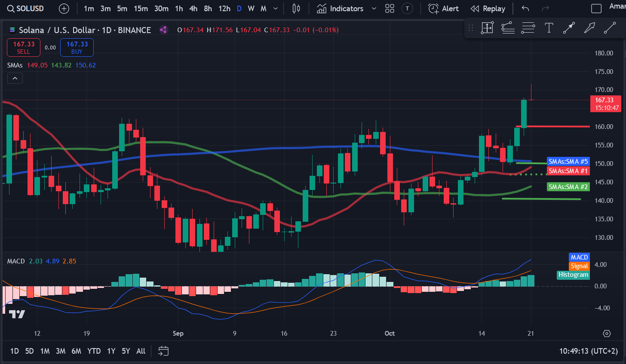Open chart settings gear icon
Image resolution: width=626 pixels, height=364 pixels.
click(x=607, y=333)
